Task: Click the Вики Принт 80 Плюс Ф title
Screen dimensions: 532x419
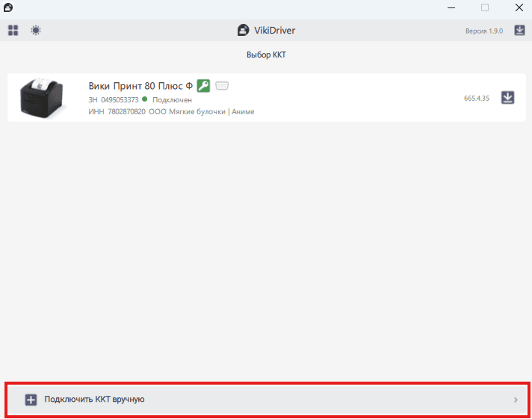Action: tap(140, 86)
